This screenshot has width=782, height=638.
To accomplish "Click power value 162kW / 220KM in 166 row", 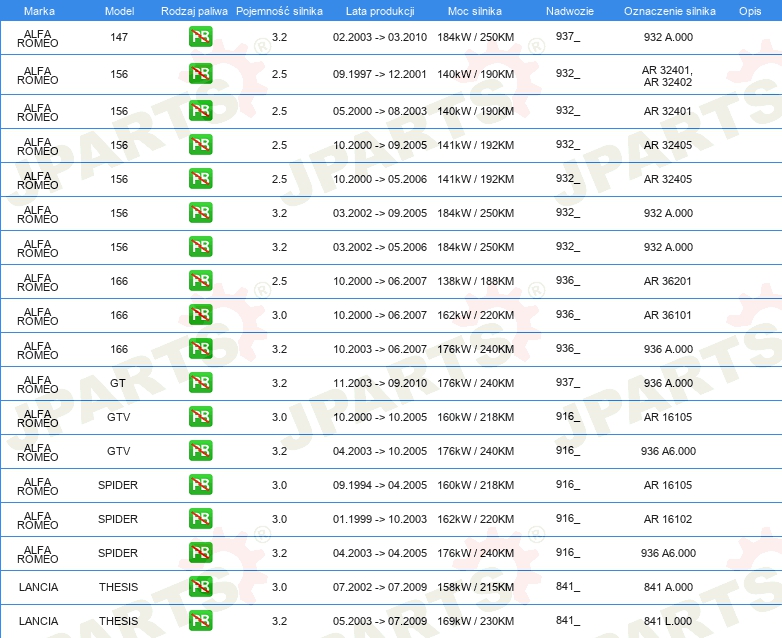I will point(476,315).
